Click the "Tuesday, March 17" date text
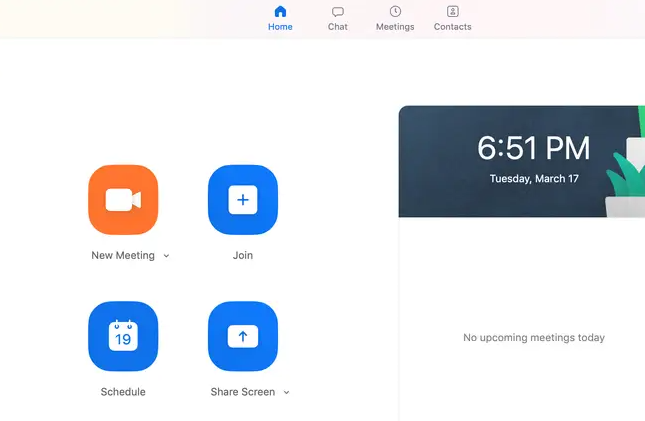Image resolution: width=645 pixels, height=421 pixels. tap(534, 179)
